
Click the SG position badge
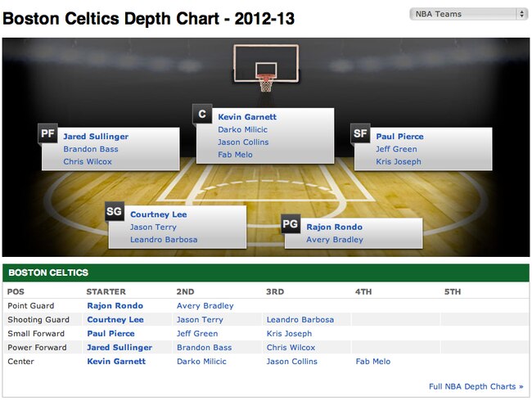point(115,211)
